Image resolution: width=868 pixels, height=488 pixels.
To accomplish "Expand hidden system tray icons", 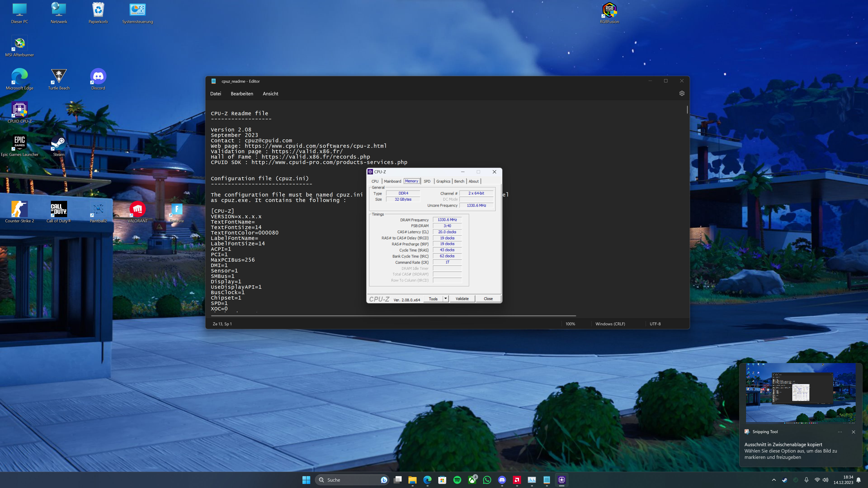I will [x=773, y=480].
